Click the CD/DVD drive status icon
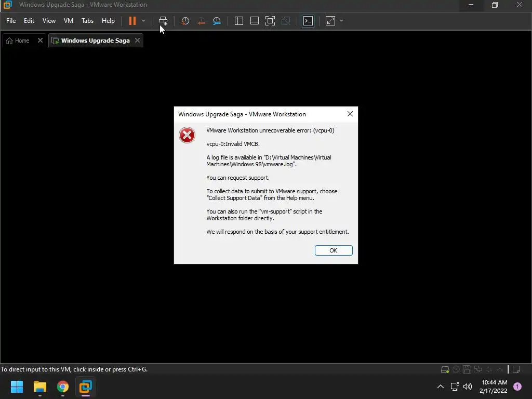 pyautogui.click(x=456, y=369)
